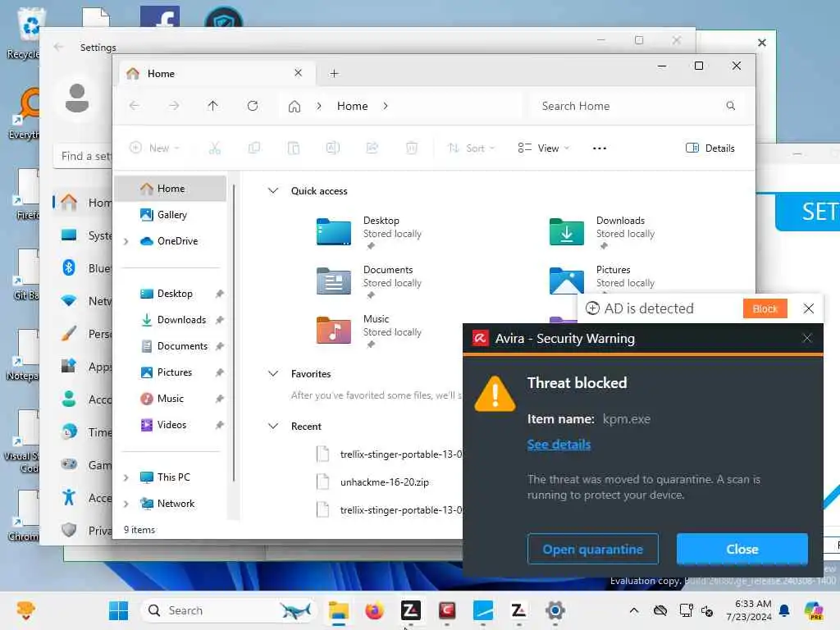Click the Cut toolbar icon
This screenshot has width=840, height=630.
[215, 148]
